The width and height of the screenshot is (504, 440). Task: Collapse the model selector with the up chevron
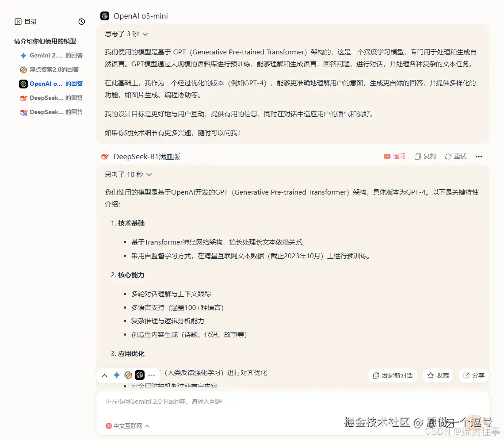pyautogui.click(x=105, y=375)
